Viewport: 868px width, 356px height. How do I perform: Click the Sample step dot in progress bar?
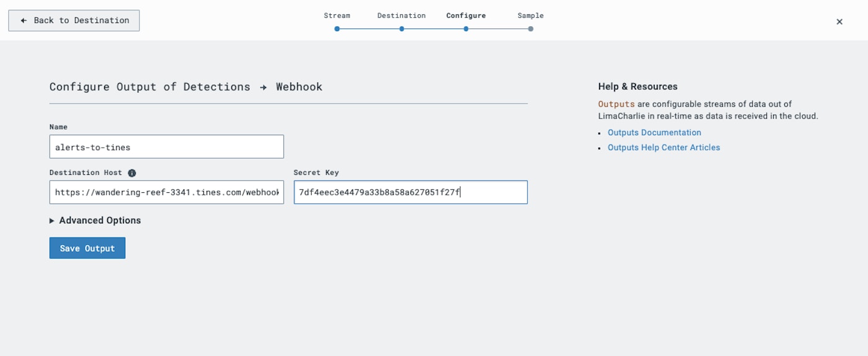[531, 29]
